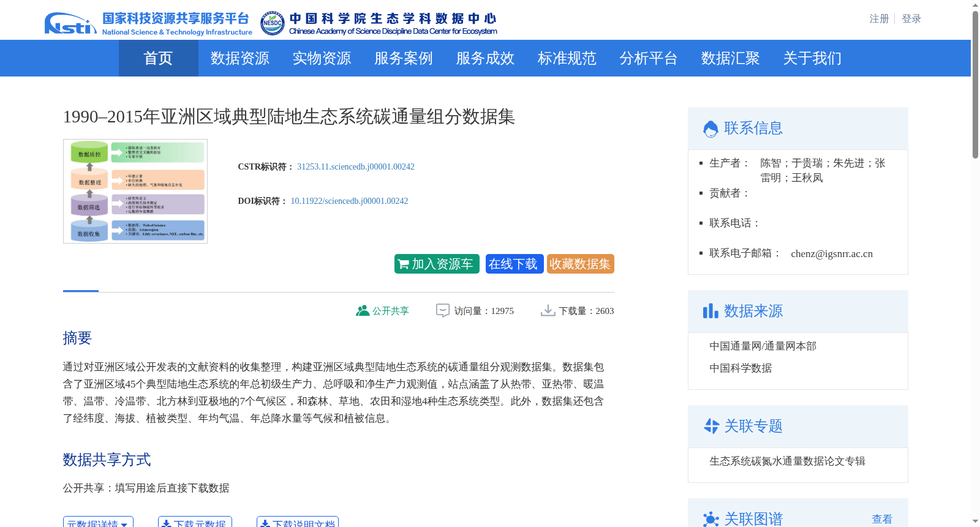Click the dataset workflow thumbnail image

[x=135, y=191]
